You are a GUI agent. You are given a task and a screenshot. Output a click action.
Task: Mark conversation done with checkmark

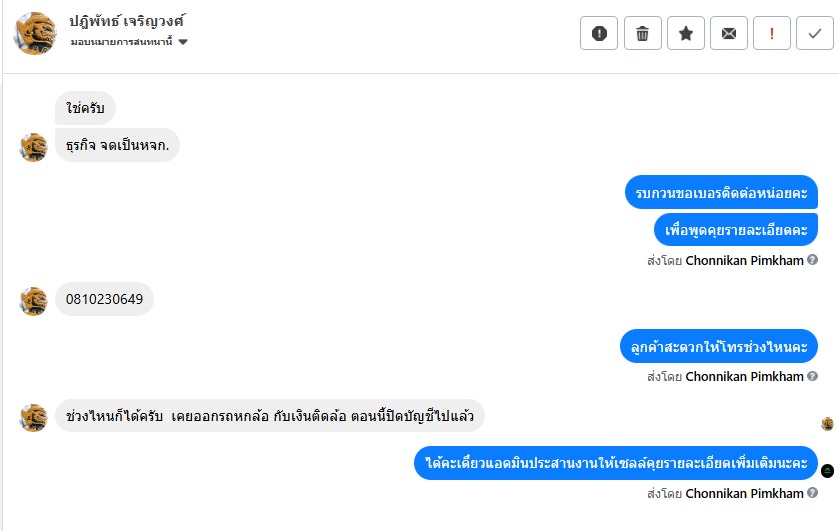[x=815, y=33]
